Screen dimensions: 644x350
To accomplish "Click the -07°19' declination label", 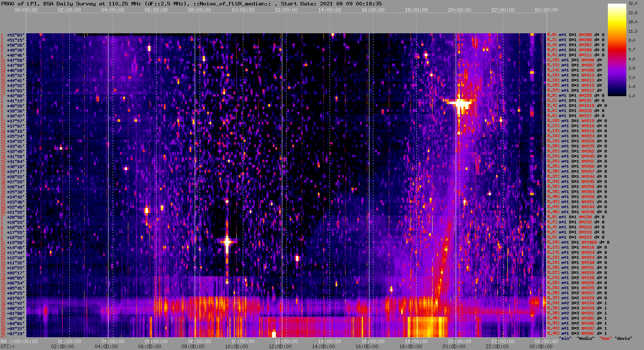I will pyautogui.click(x=16, y=334).
